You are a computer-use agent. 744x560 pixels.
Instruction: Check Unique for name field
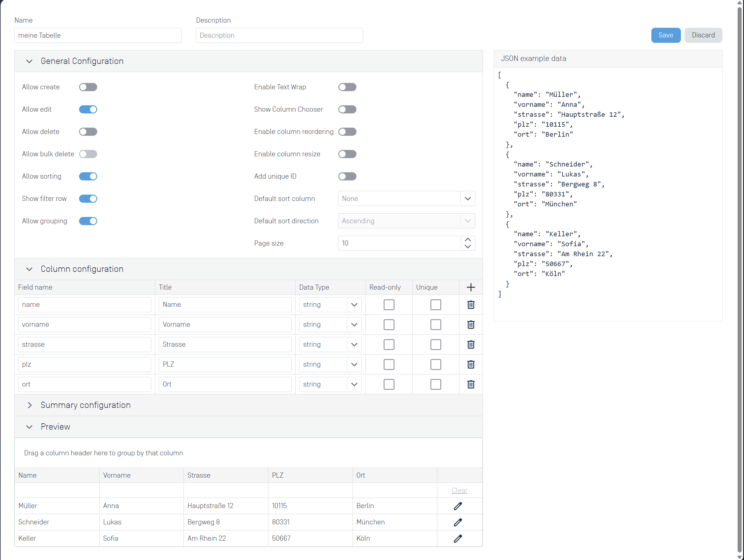pos(436,304)
